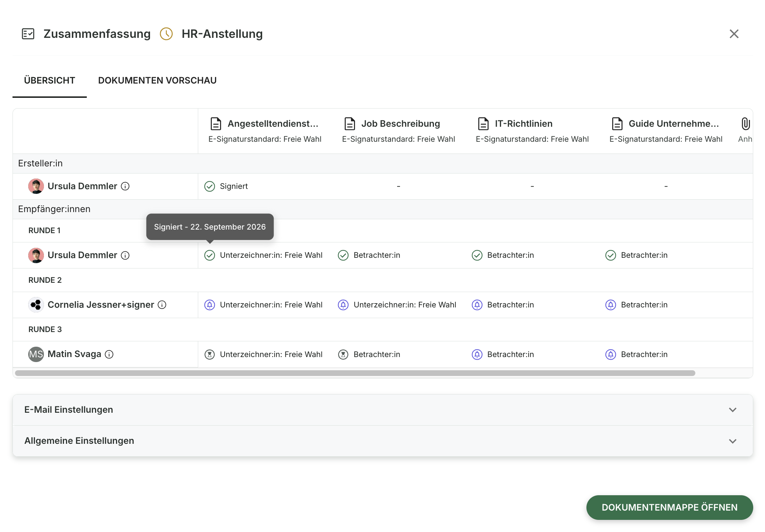Click Ursula's Betrachter:in under Job Beschreibung
765x532 pixels.
377,255
